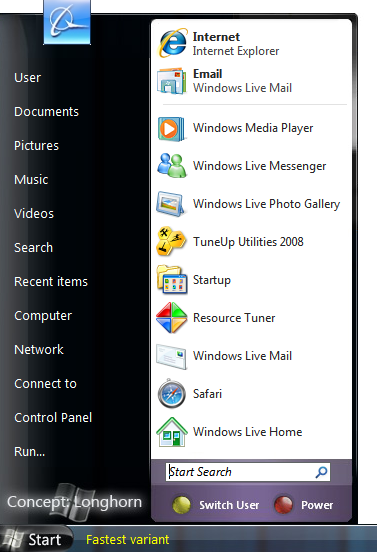Show Recent items list
This screenshot has width=377, height=552.
[51, 282]
